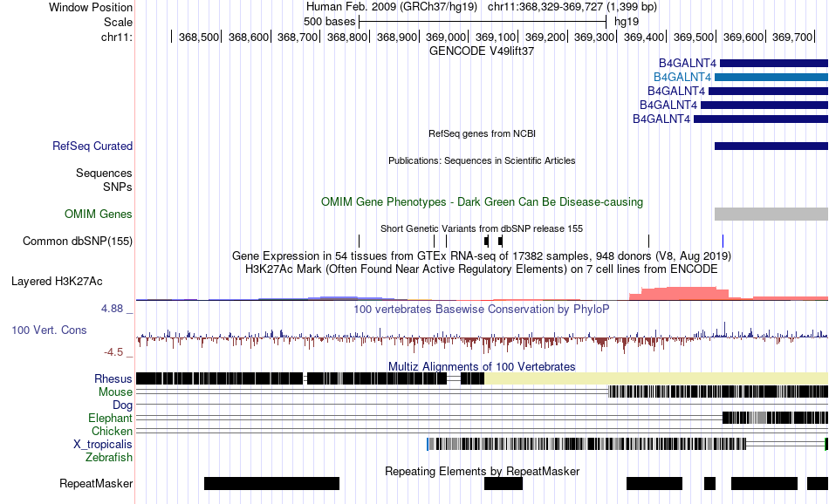The height and width of the screenshot is (504, 829).
Task: Select the light blue B4GALNT4 transcript label
Action: 682,77
